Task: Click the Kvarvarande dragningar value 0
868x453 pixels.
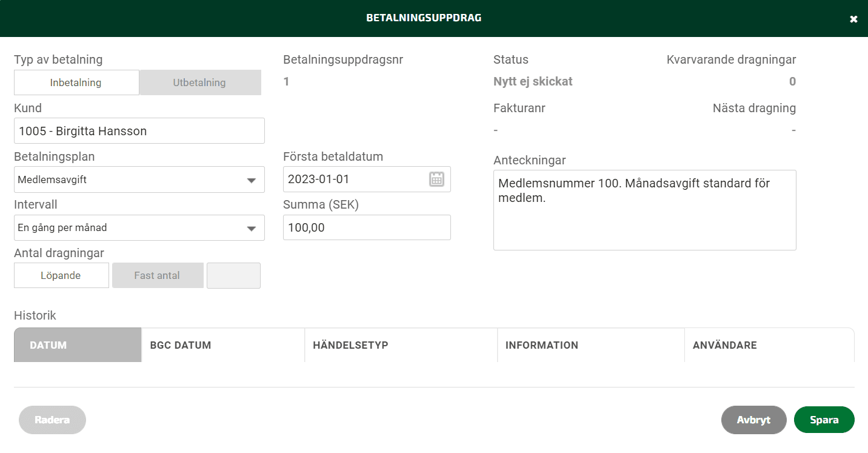Action: 792,81
